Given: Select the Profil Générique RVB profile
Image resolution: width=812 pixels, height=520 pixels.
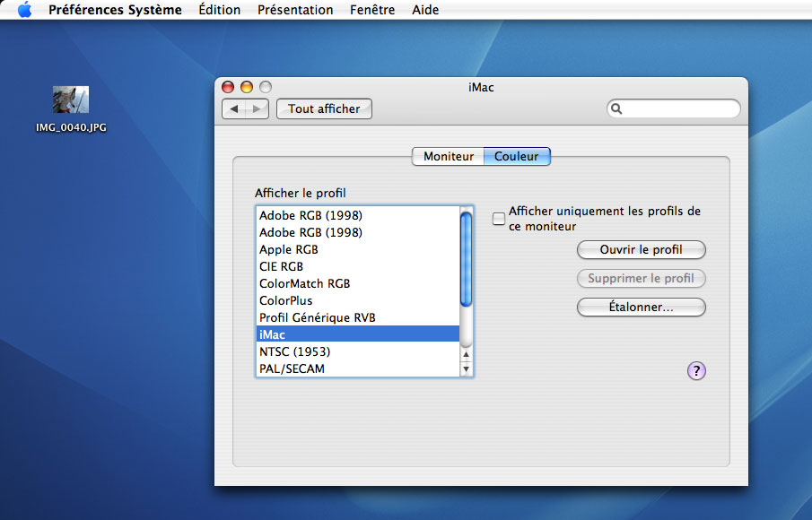Looking at the screenshot, I should point(358,317).
